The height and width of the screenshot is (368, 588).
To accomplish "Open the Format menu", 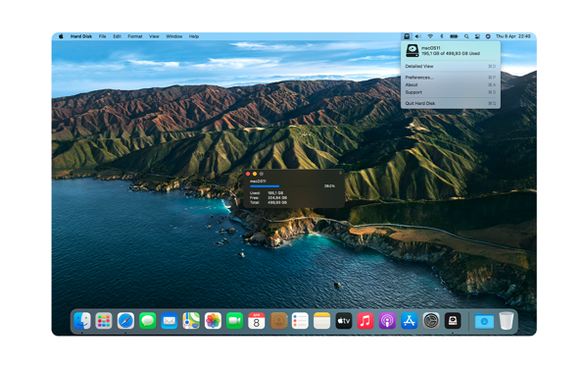I will click(x=135, y=36).
